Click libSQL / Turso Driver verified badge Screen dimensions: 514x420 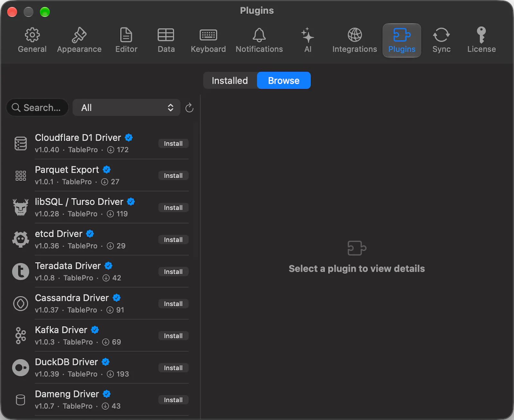tap(131, 201)
